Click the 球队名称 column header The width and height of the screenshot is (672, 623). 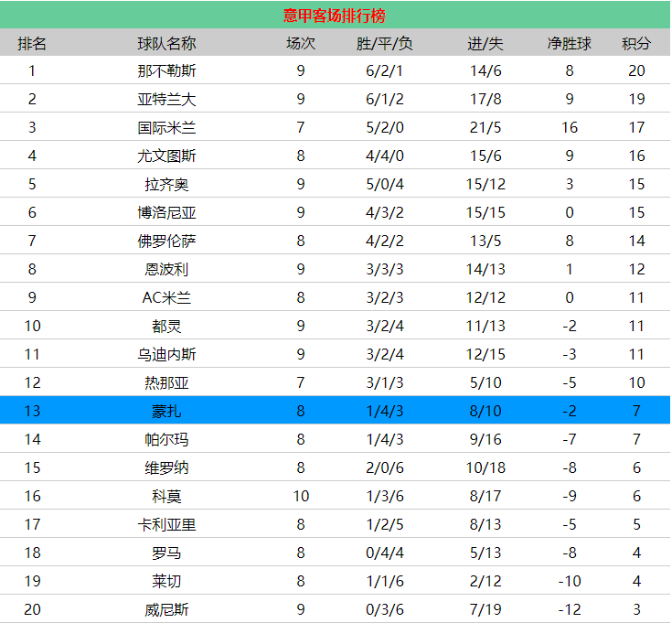pyautogui.click(x=166, y=43)
